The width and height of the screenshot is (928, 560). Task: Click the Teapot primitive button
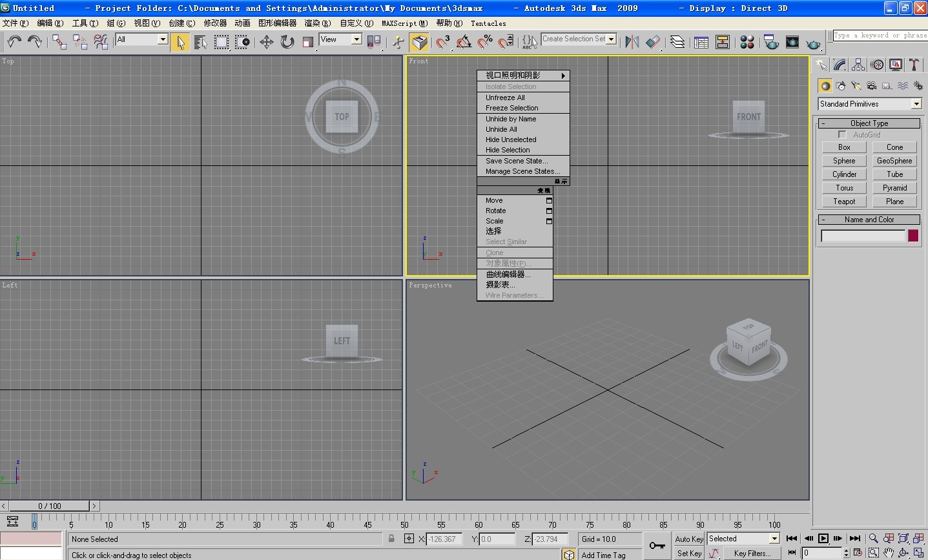[843, 202]
